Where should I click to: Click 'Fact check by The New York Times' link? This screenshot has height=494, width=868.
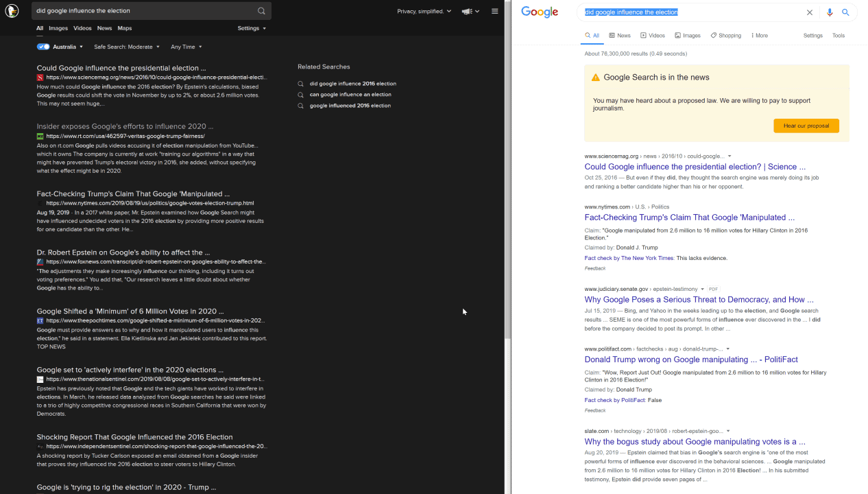(x=629, y=258)
